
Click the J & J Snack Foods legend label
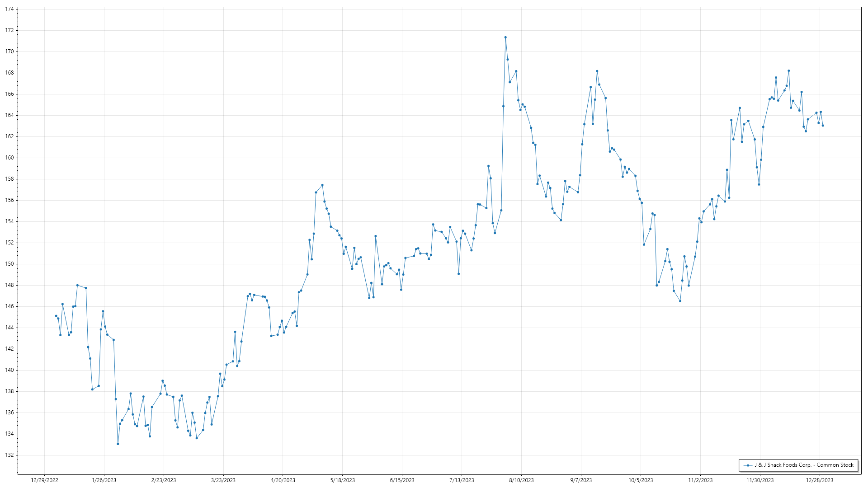(x=804, y=465)
